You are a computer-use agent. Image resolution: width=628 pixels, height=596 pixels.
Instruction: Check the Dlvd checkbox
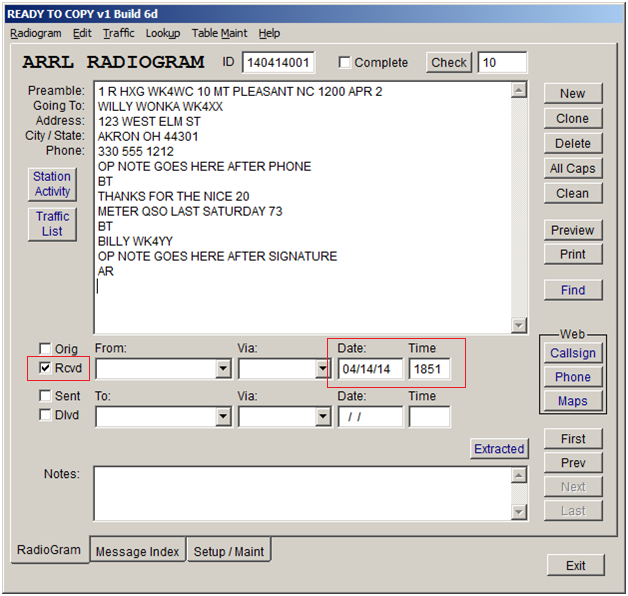coord(45,415)
